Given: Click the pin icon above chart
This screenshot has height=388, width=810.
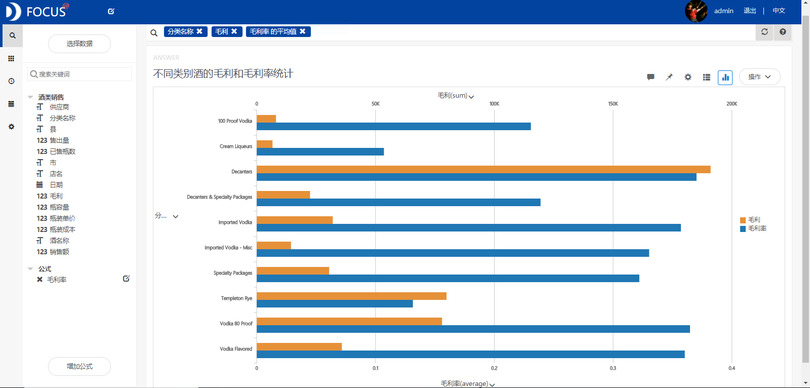Looking at the screenshot, I should coord(669,77).
